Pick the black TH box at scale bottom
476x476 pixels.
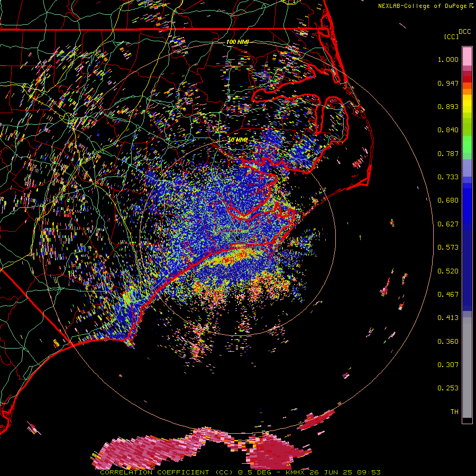pos(467,420)
